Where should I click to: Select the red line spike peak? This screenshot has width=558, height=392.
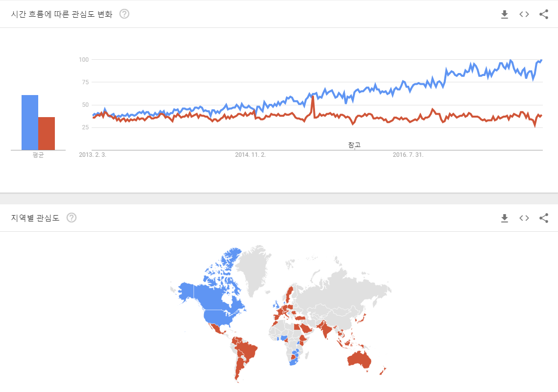(x=313, y=97)
